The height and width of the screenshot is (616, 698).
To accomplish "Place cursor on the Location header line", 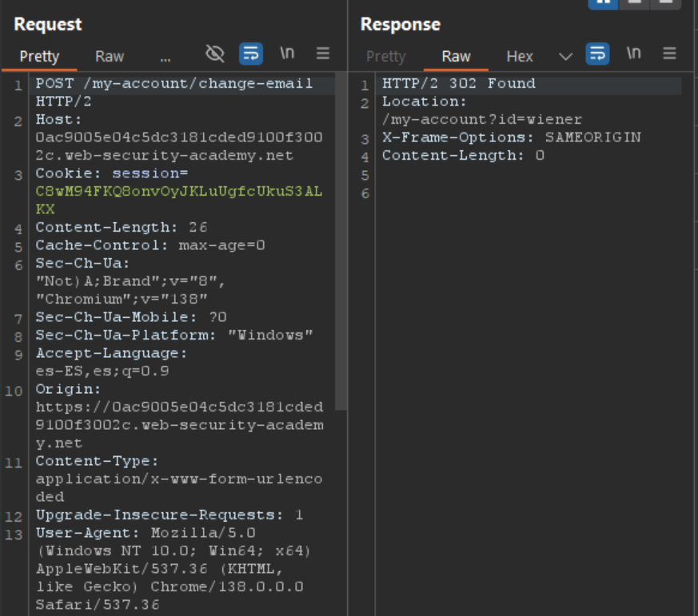I will (481, 110).
